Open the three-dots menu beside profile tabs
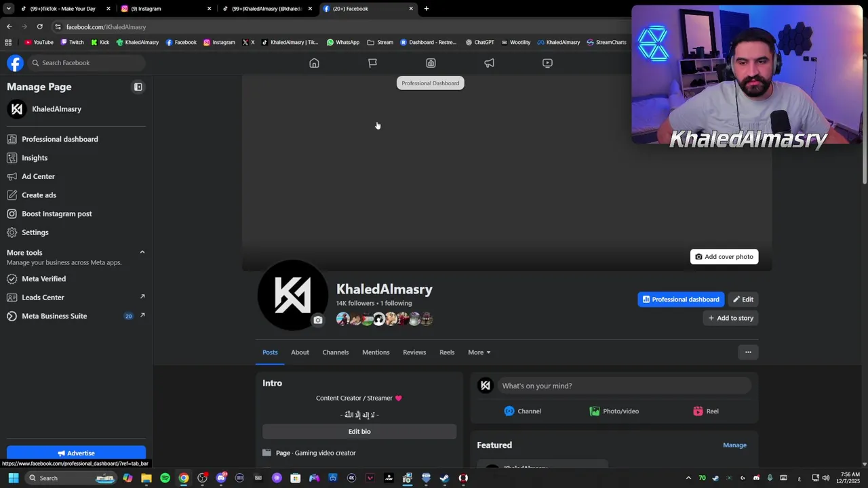This screenshot has height=488, width=868. click(x=748, y=352)
